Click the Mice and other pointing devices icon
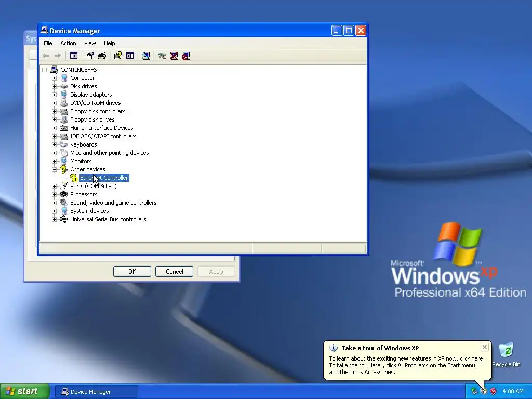Viewport: 532px width, 399px height. 64,153
